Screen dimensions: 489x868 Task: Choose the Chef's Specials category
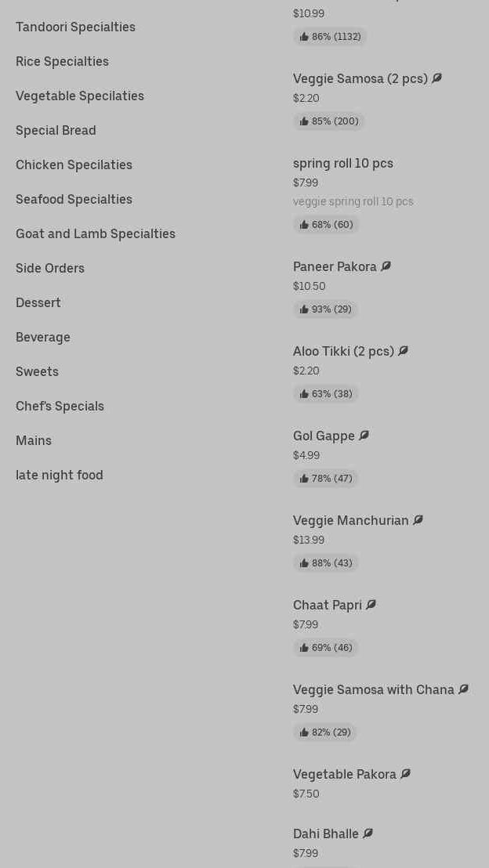point(60,406)
